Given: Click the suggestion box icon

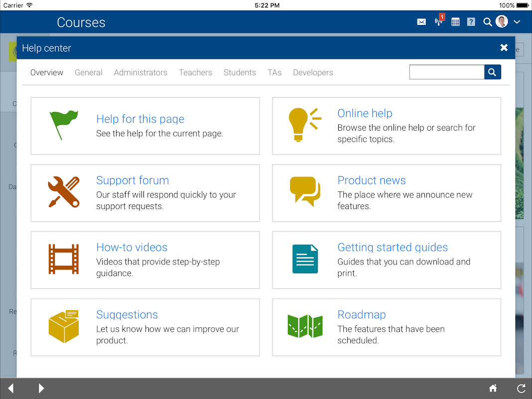Looking at the screenshot, I should tap(64, 326).
